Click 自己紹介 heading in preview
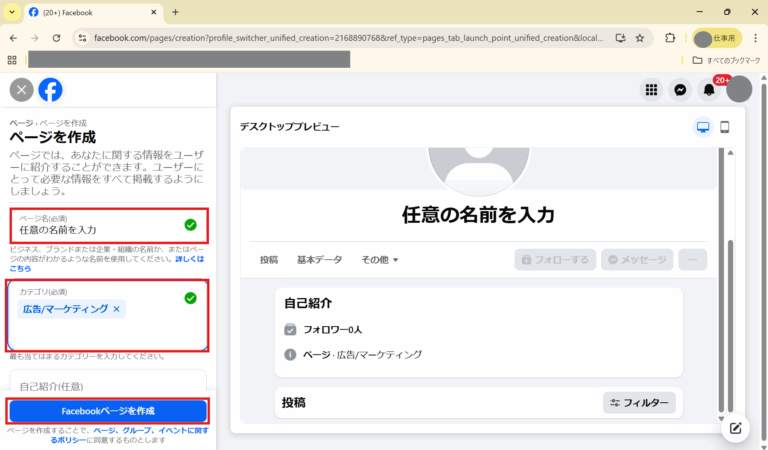Image resolution: width=768 pixels, height=450 pixels. click(308, 303)
